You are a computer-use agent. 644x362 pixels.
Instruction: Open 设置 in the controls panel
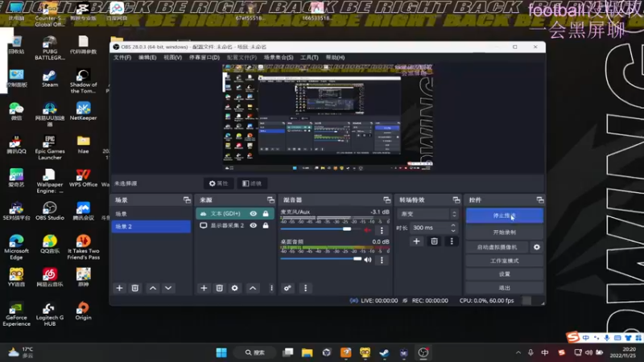(x=505, y=274)
